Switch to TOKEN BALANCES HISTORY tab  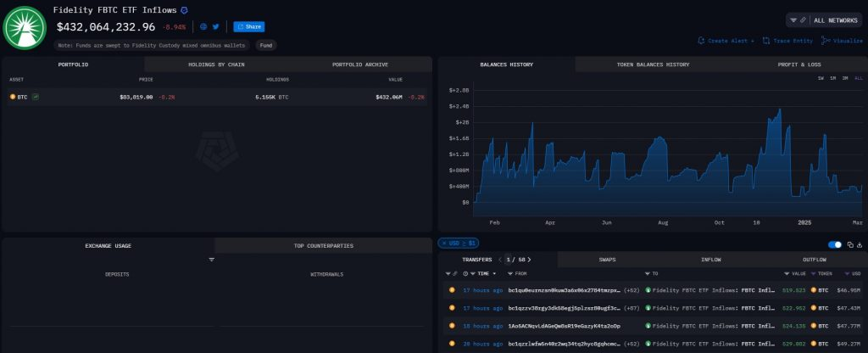(654, 64)
